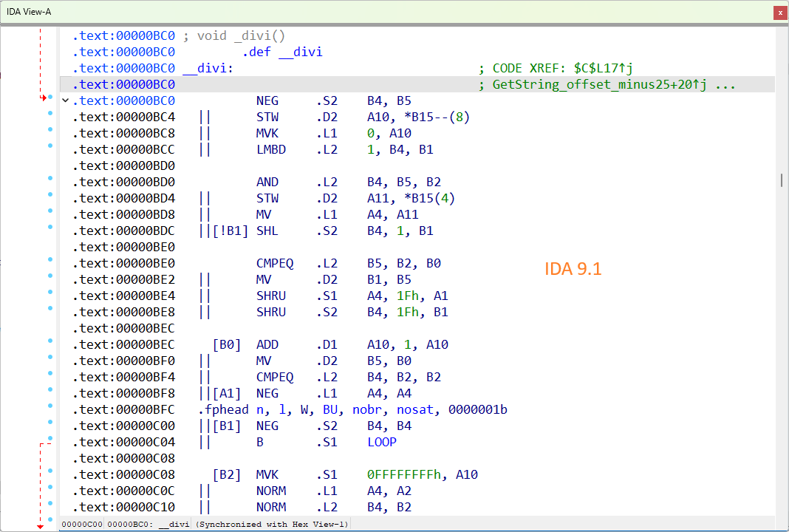Collapse the __divi function chevron at 00000BC0
This screenshot has width=789, height=532.
[66, 100]
